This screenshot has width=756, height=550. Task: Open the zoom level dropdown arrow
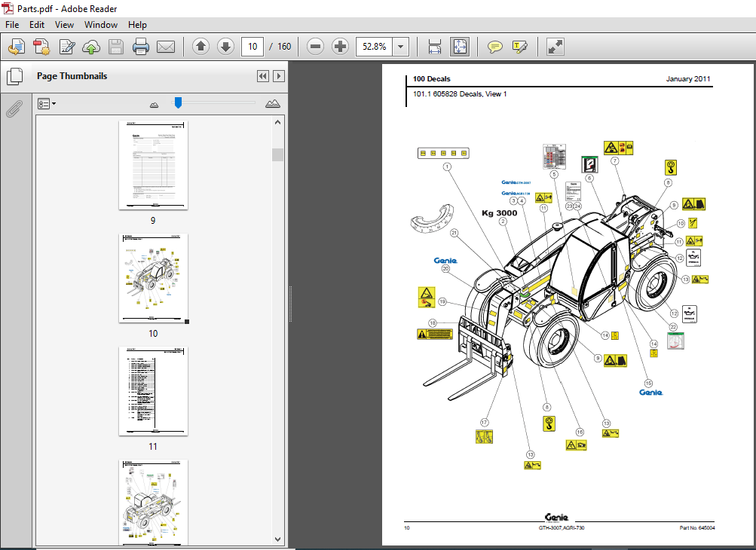[401, 47]
